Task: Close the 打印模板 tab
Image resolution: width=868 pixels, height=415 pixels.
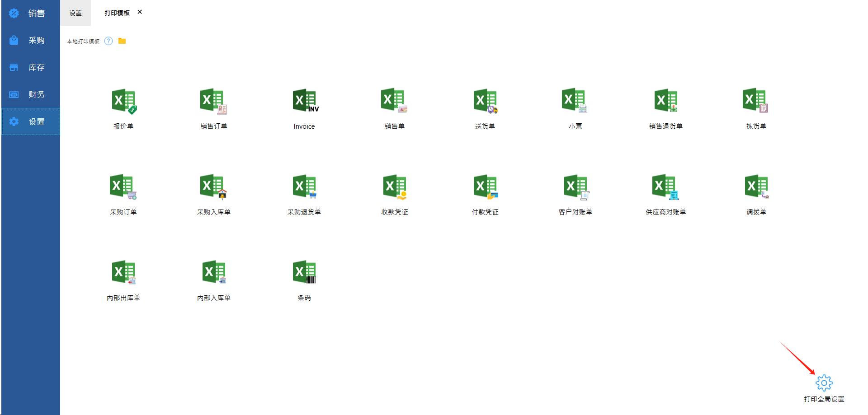Action: pos(140,12)
